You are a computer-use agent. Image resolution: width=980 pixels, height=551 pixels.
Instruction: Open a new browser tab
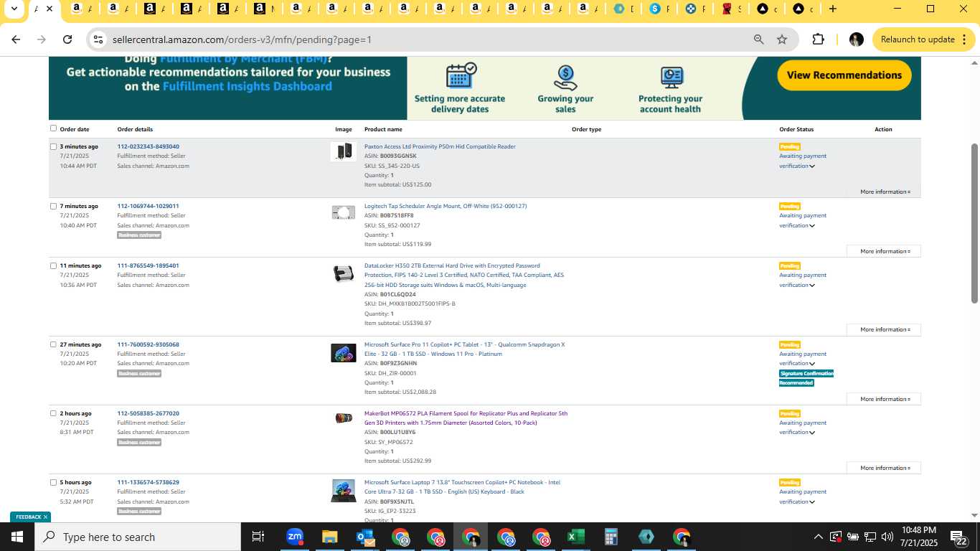point(832,9)
